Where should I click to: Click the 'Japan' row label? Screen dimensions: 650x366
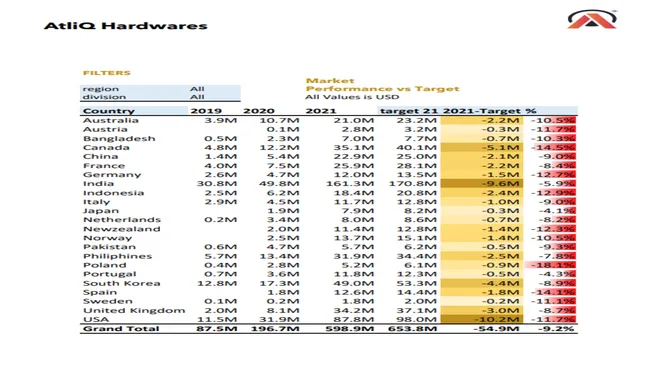click(101, 211)
